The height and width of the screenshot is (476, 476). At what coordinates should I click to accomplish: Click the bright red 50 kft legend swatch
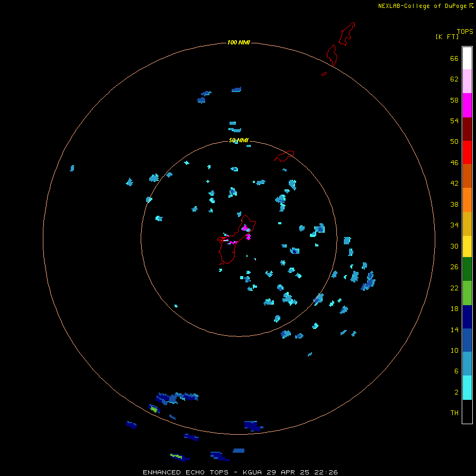coord(467,152)
